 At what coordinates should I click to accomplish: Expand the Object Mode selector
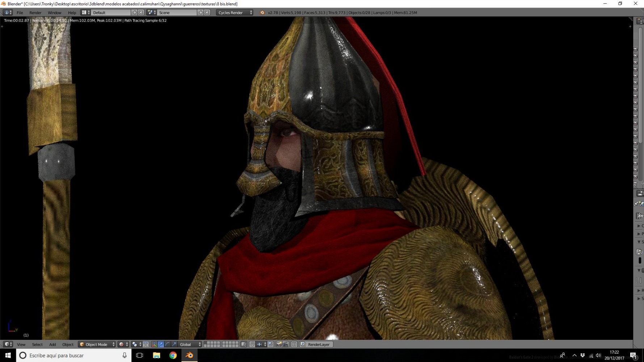point(97,344)
